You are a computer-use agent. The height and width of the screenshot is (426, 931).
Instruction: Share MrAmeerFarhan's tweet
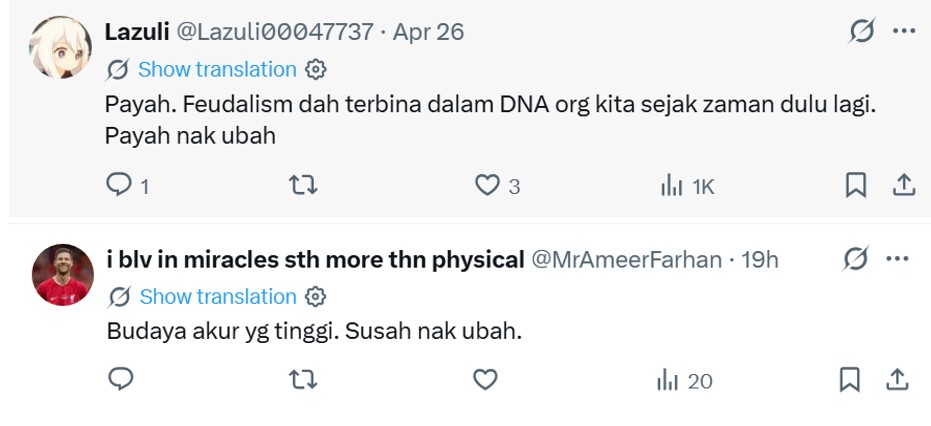point(897,380)
